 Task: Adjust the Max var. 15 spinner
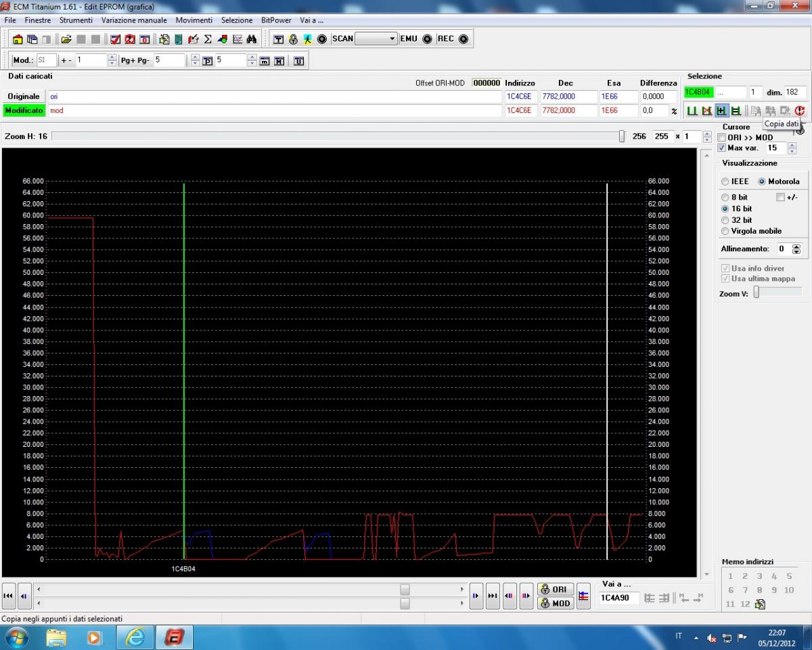pos(791,148)
